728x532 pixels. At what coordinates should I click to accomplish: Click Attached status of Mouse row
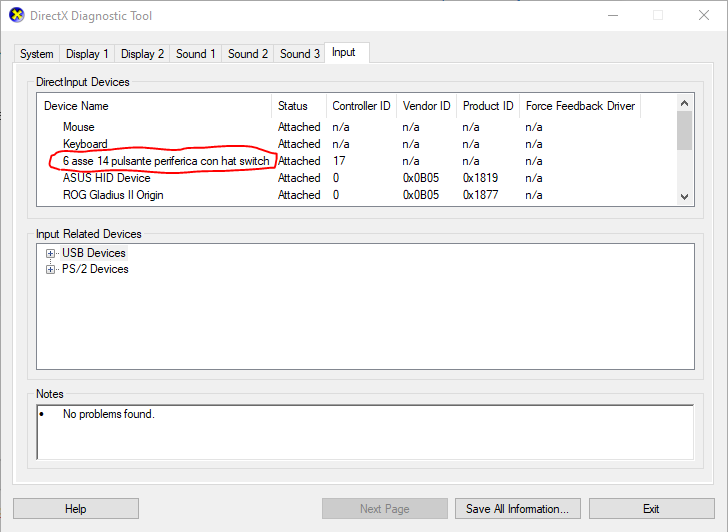(x=299, y=127)
